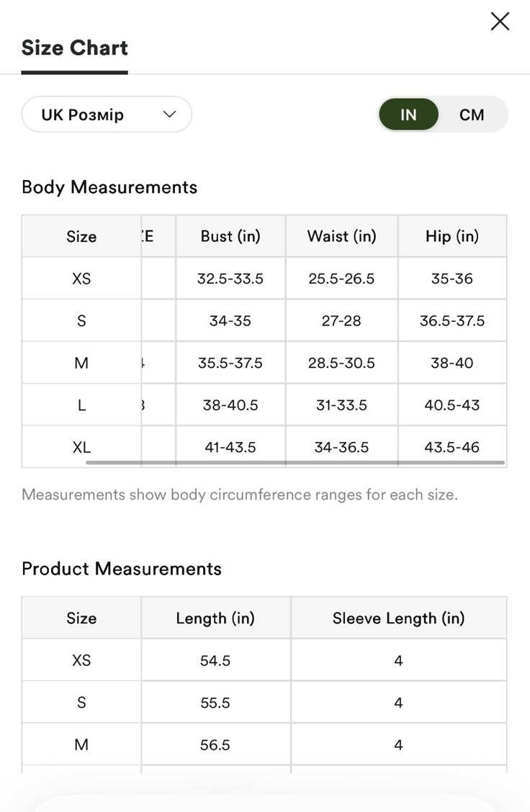Click the Hip (in) column header

[452, 236]
